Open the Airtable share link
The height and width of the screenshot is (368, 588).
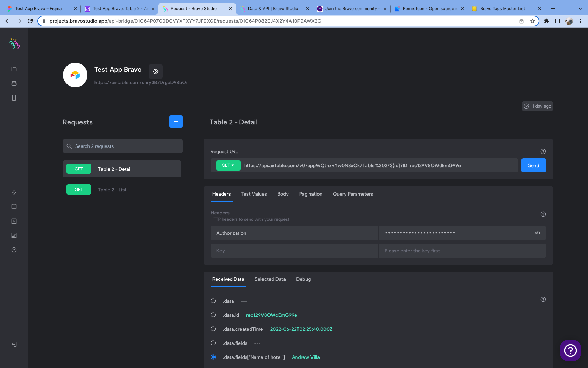pyautogui.click(x=141, y=82)
